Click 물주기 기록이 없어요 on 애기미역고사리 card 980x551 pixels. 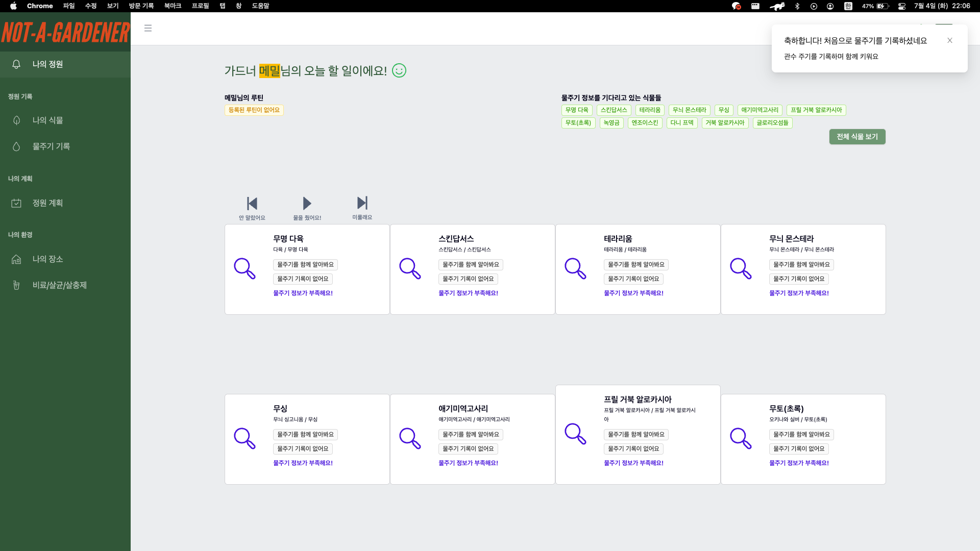click(x=468, y=449)
